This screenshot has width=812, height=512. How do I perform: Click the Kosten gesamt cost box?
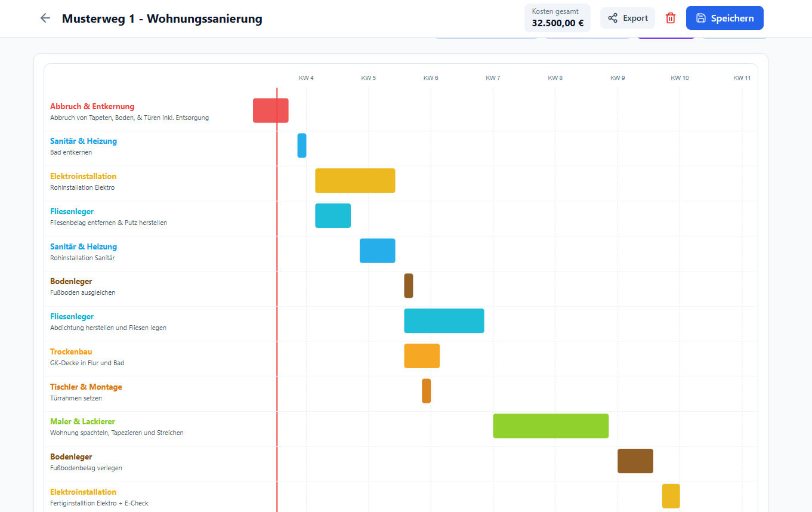[557, 18]
